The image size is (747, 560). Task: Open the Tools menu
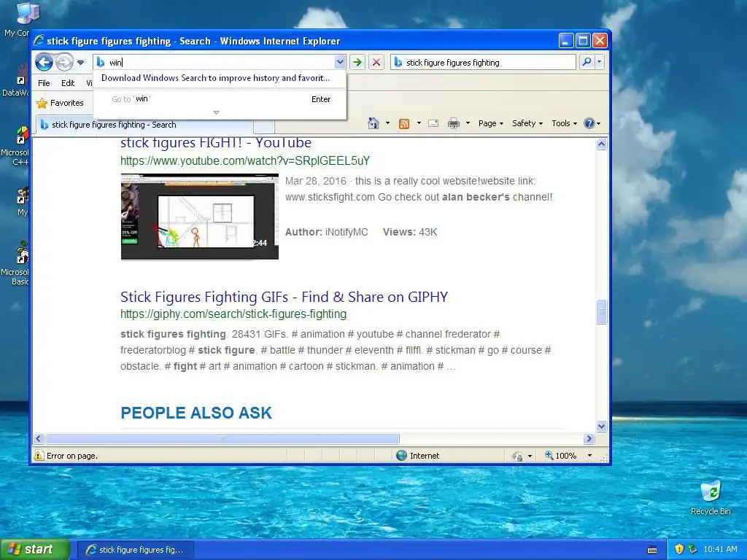(x=565, y=123)
